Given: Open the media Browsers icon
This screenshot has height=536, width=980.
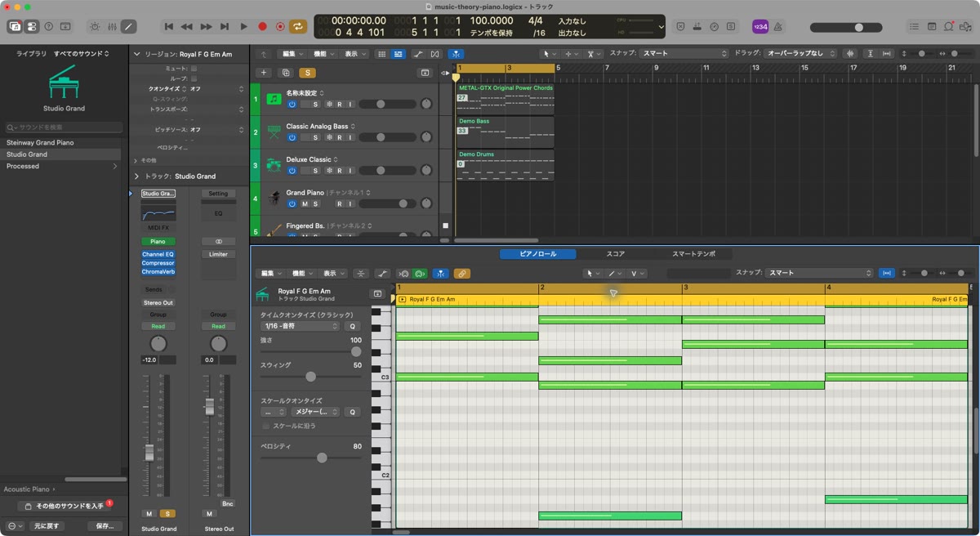Looking at the screenshot, I should 965,26.
